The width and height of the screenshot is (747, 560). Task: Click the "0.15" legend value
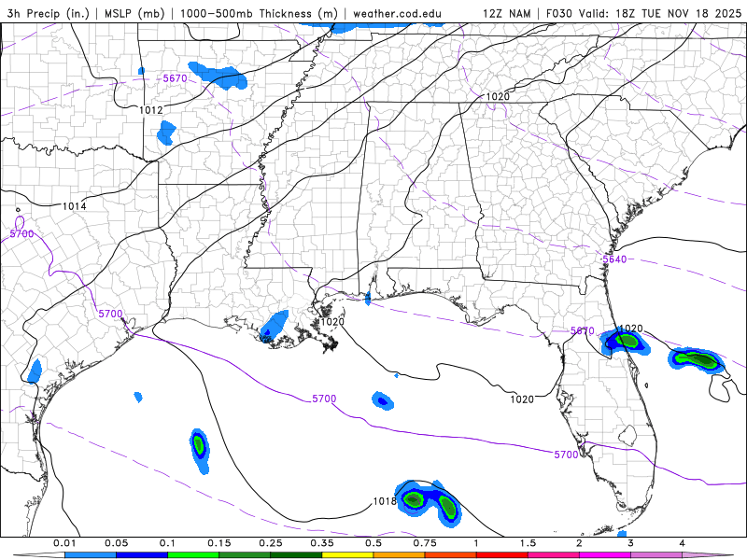[219, 543]
